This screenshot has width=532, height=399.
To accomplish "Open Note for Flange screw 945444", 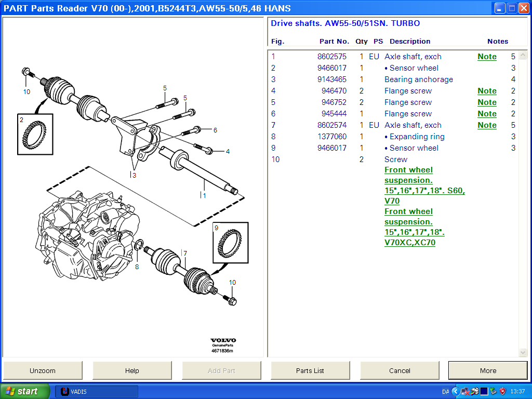I will point(487,114).
